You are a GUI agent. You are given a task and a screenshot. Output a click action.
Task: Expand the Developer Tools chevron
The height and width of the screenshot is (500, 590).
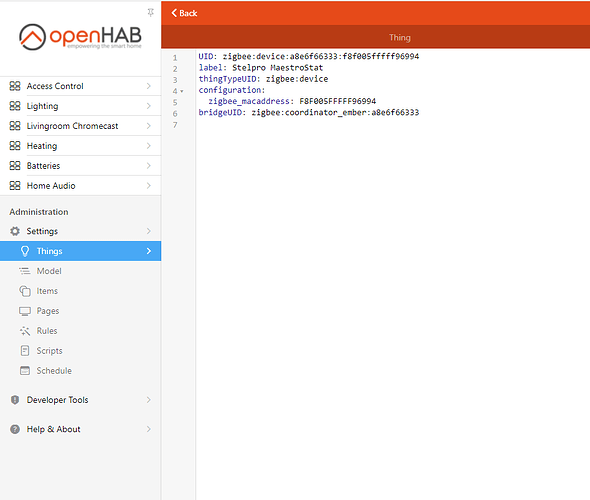point(149,400)
